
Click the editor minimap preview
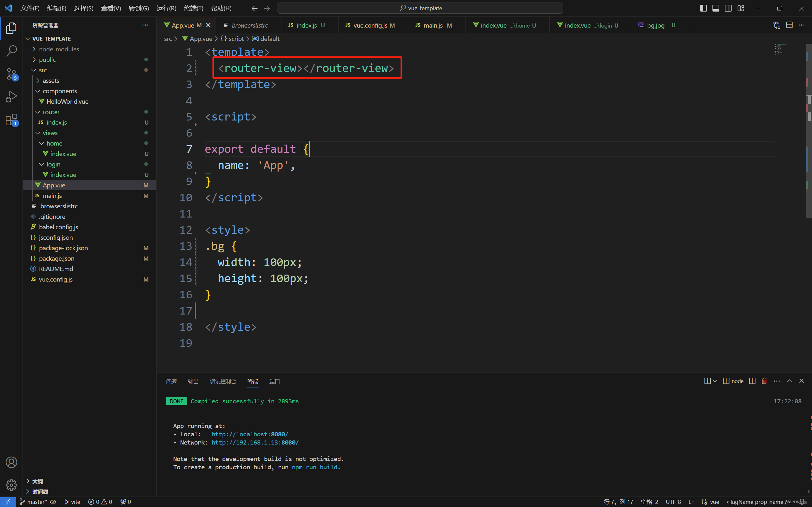(781, 49)
